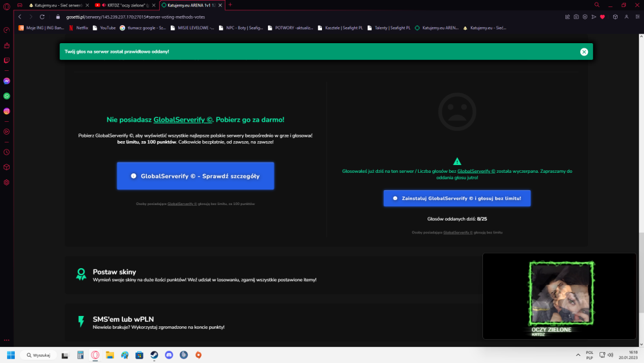Open File Explorer from the taskbar
Image resolution: width=644 pixels, height=363 pixels.
[109, 355]
